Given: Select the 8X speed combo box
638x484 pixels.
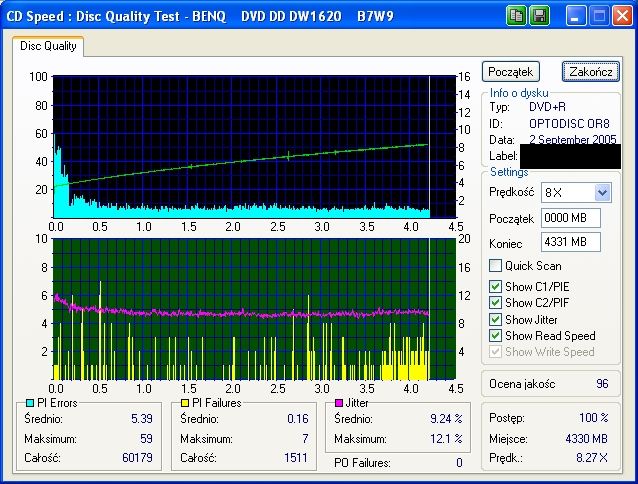Looking at the screenshot, I should coord(576,192).
